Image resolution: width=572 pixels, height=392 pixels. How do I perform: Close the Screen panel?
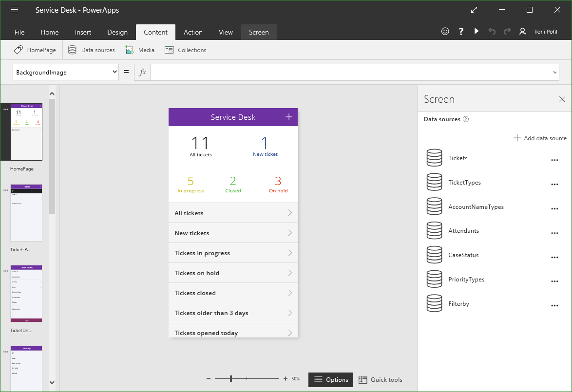[562, 99]
